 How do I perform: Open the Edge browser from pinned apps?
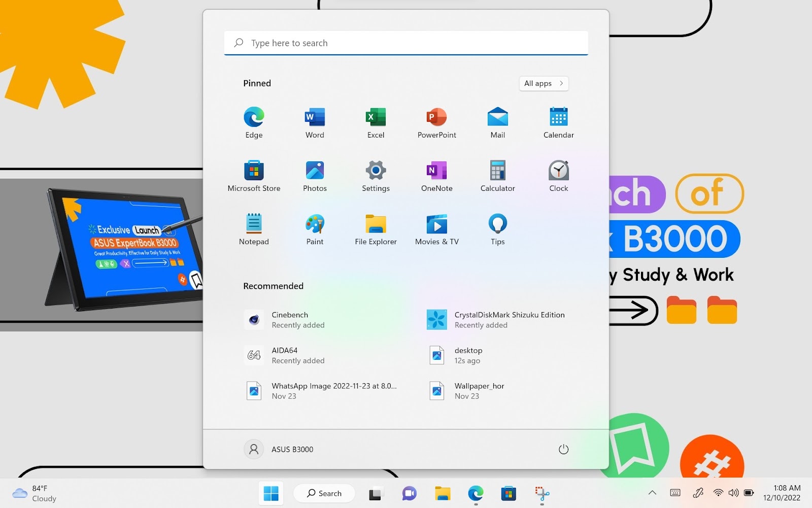(x=254, y=123)
